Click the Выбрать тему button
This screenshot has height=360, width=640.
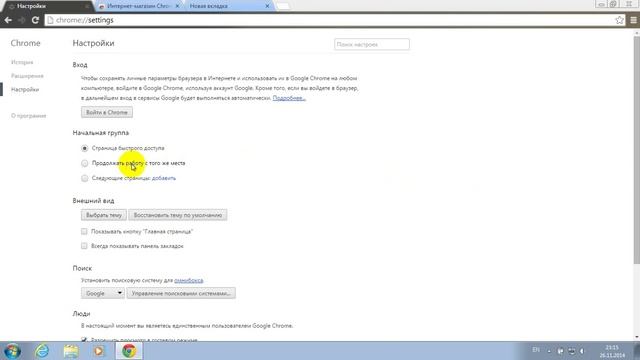coord(104,215)
